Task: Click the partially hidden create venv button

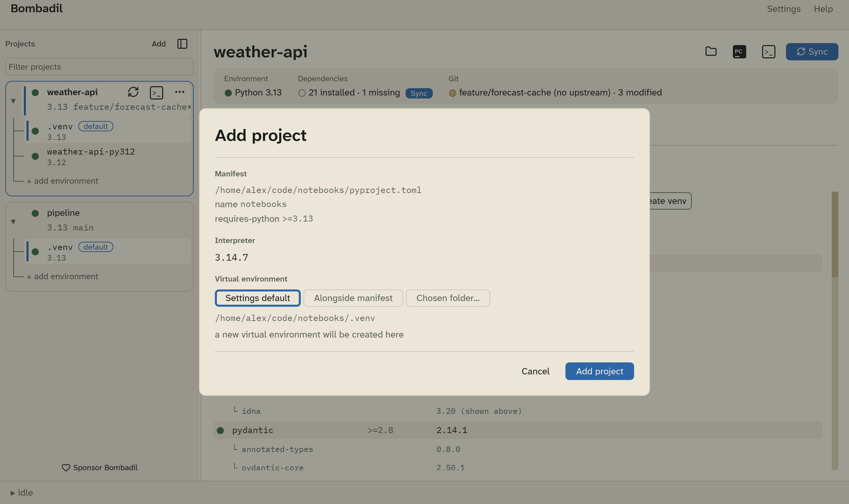Action: pos(670,201)
